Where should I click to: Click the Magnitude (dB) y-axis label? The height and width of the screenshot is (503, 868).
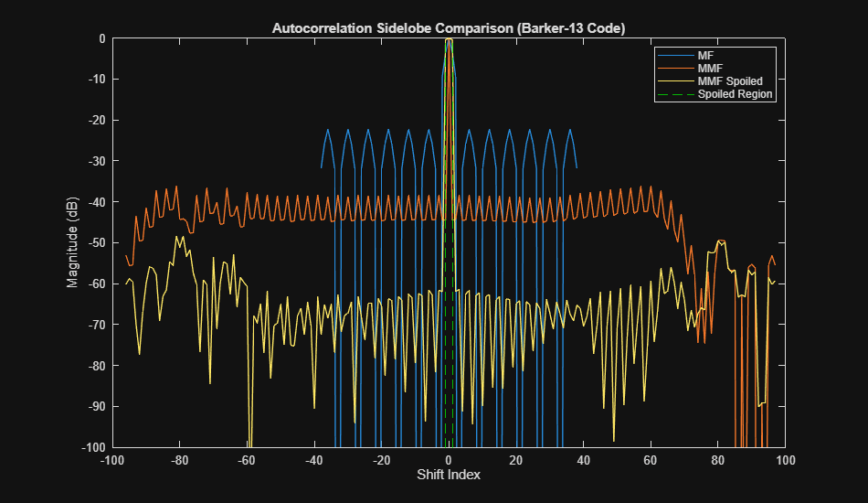tap(72, 242)
